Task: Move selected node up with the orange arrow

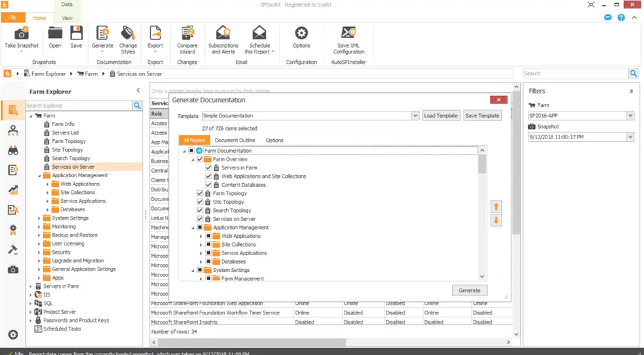Action: 496,207
